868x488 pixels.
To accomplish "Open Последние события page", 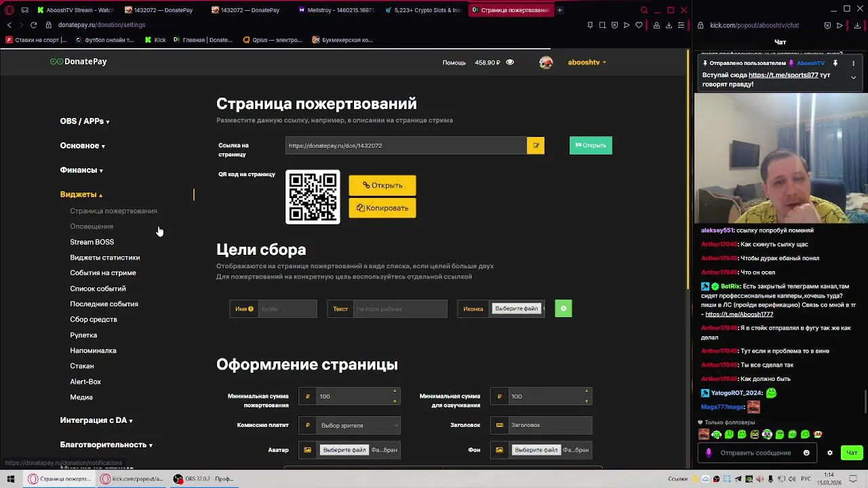I will click(x=104, y=304).
